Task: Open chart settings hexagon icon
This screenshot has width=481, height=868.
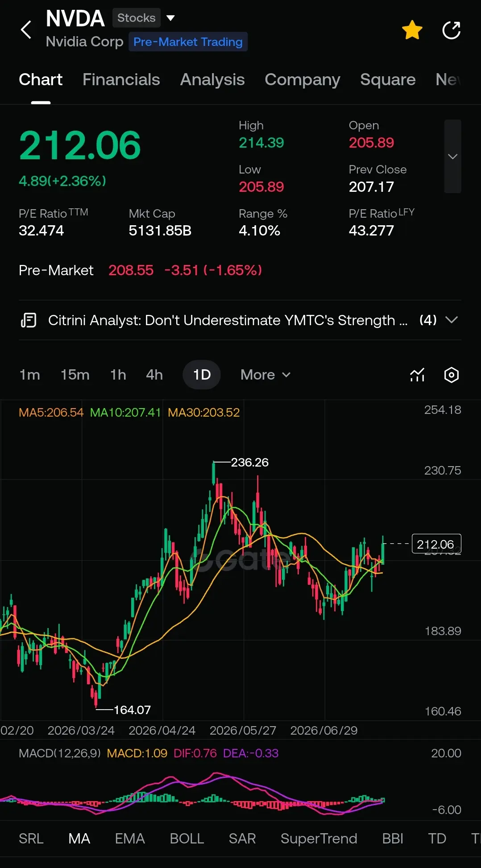Action: (452, 375)
